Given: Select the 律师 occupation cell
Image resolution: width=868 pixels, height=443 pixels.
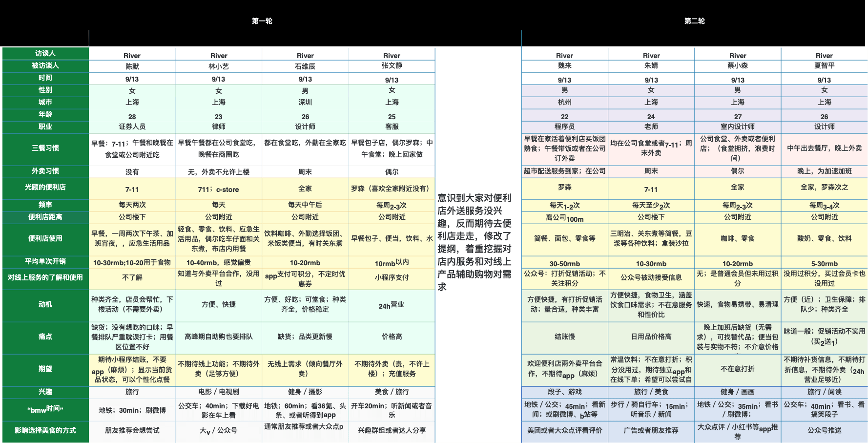Looking at the screenshot, I should coord(219,127).
